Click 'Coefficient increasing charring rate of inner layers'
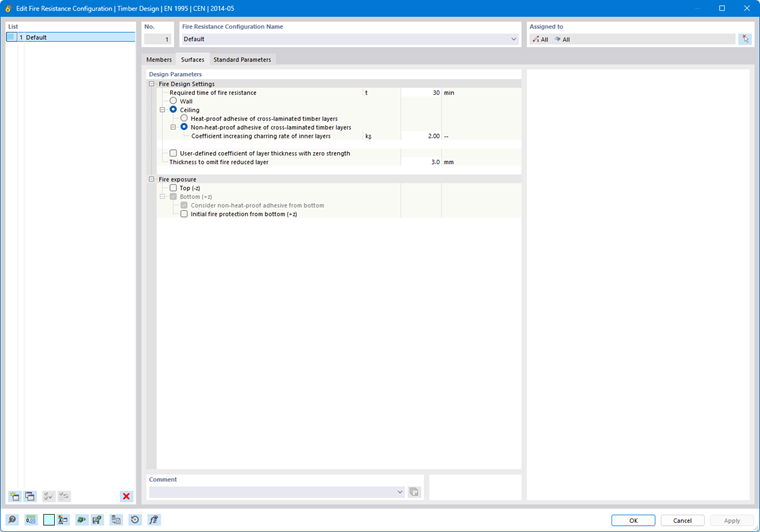760x532 pixels. tap(261, 136)
